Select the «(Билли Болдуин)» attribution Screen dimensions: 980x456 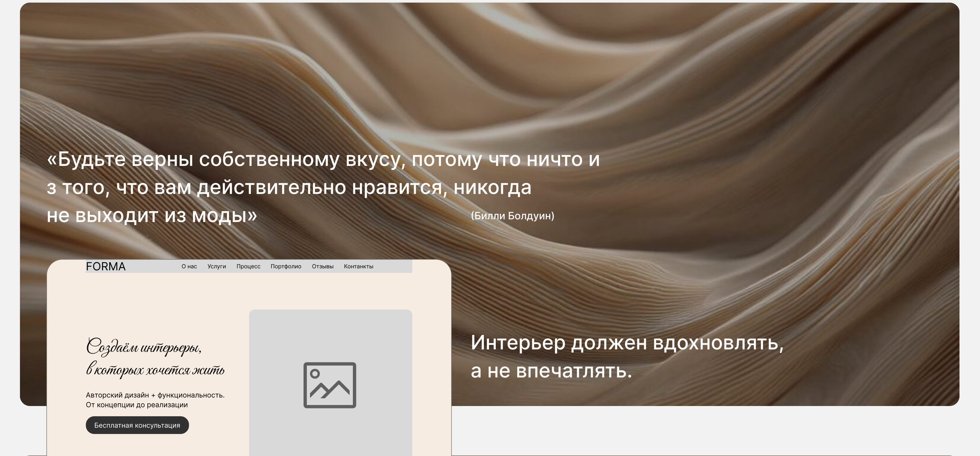pos(512,216)
